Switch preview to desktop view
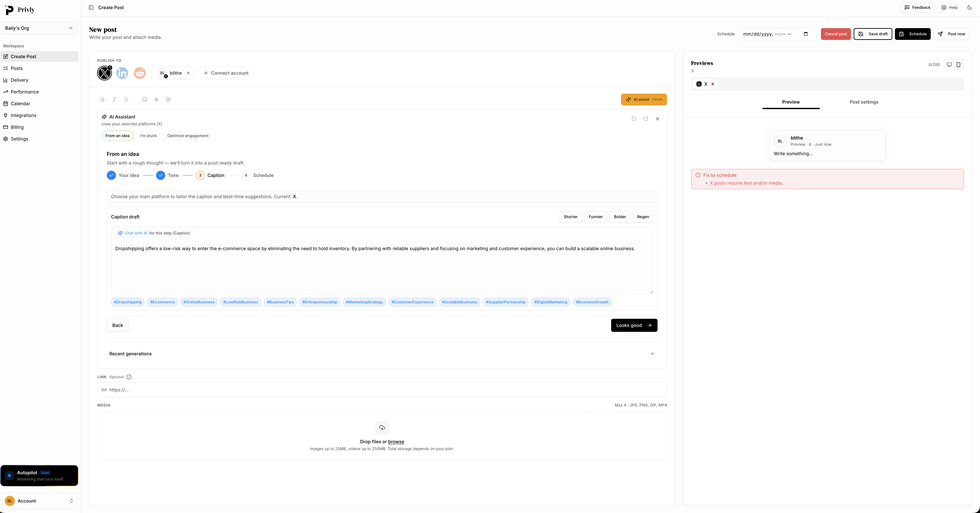Screen dimensions: 980x513 949,65
